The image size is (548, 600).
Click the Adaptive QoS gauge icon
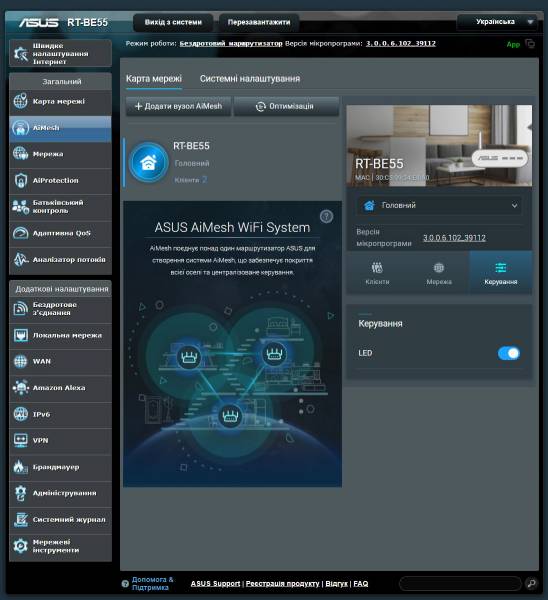(21, 233)
